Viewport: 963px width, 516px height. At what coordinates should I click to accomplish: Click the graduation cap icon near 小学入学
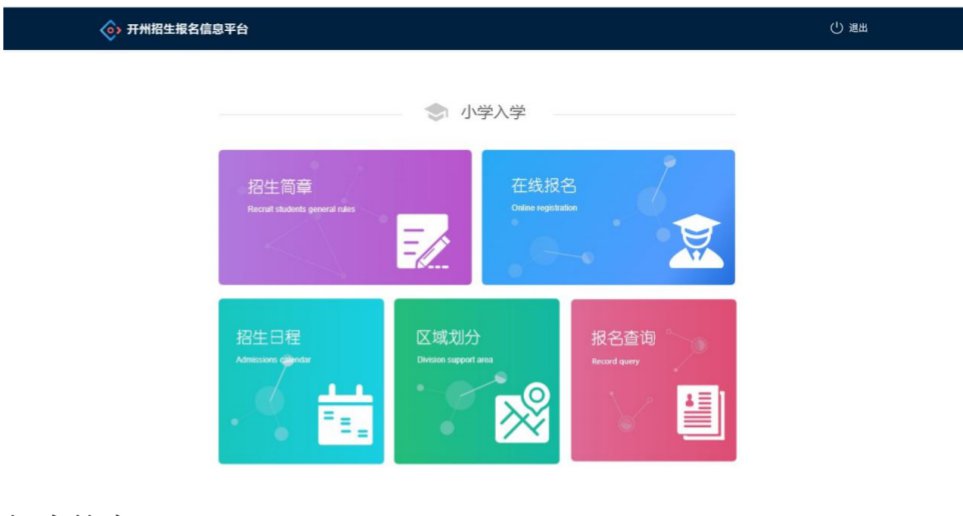(436, 112)
